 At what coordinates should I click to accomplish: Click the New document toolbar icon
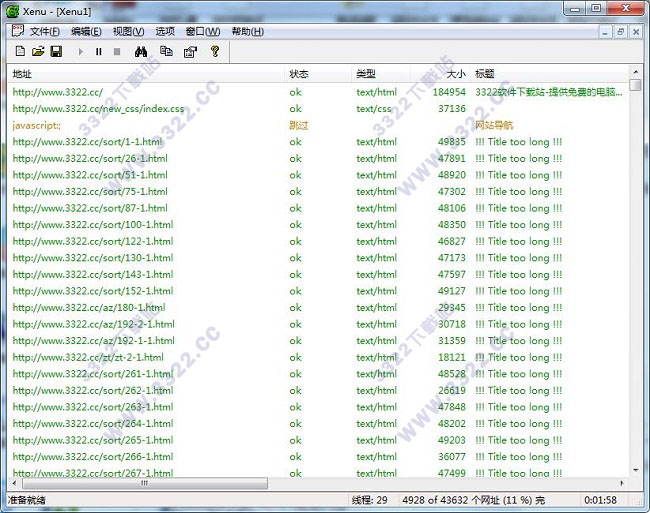19,51
